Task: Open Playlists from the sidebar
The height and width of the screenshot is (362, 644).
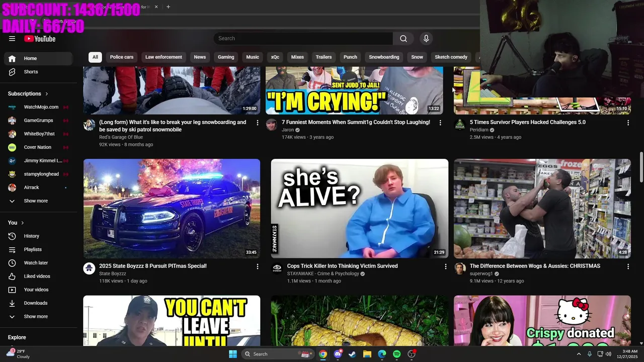Action: pos(38,249)
